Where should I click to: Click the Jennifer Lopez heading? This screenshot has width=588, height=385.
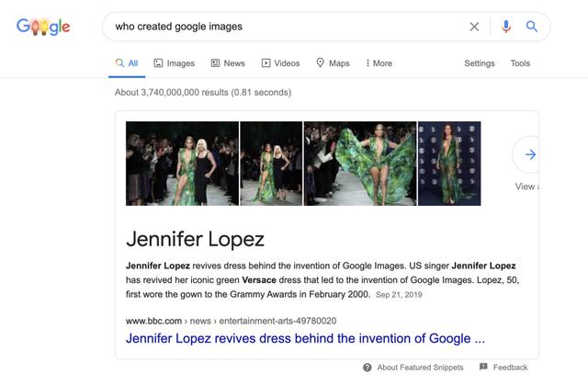pyautogui.click(x=195, y=239)
